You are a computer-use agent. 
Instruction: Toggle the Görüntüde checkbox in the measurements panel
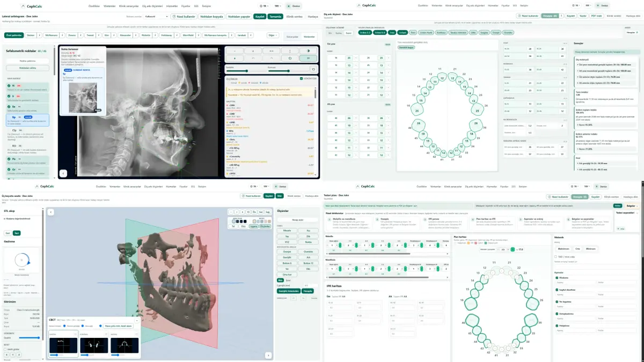[x=301, y=78]
